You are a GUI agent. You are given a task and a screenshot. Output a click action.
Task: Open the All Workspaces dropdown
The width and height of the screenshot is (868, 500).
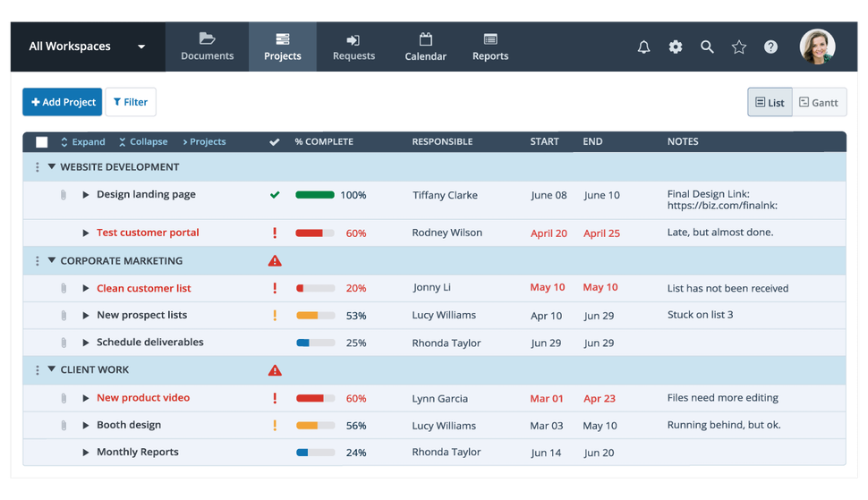[88, 47]
